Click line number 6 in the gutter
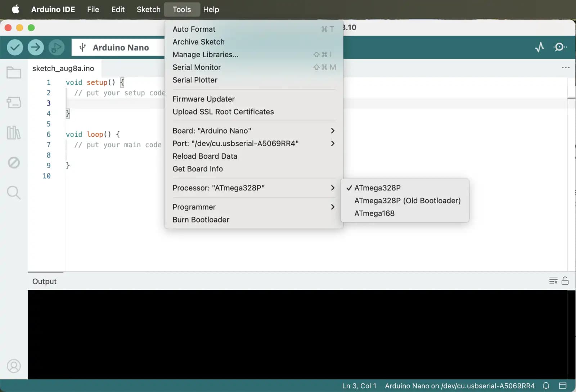Screen dimensions: 576x392 click(49, 134)
